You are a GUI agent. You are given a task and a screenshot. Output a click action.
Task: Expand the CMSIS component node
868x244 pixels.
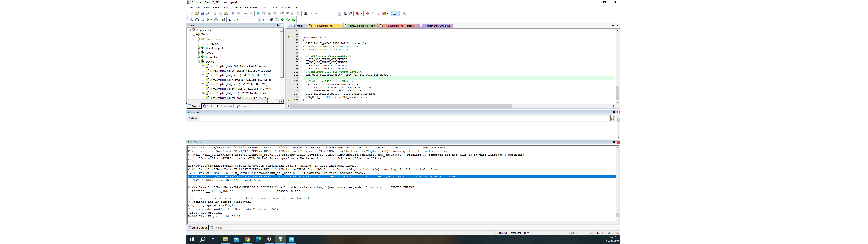(x=198, y=53)
